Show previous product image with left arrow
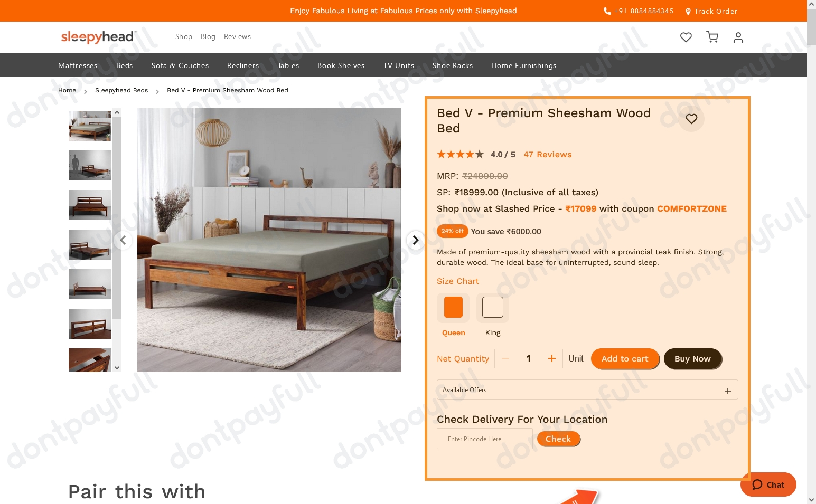 point(123,240)
